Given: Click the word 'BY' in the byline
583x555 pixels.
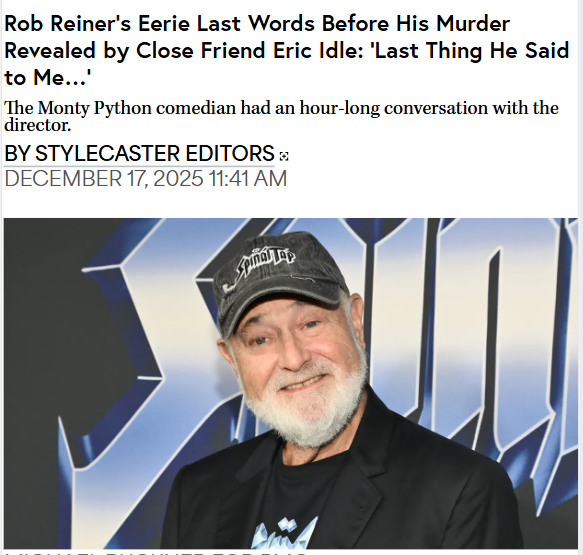Looking at the screenshot, I should tap(17, 153).
